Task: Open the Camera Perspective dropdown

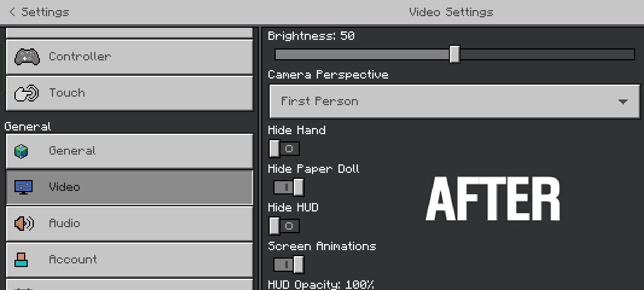Action: [x=454, y=101]
